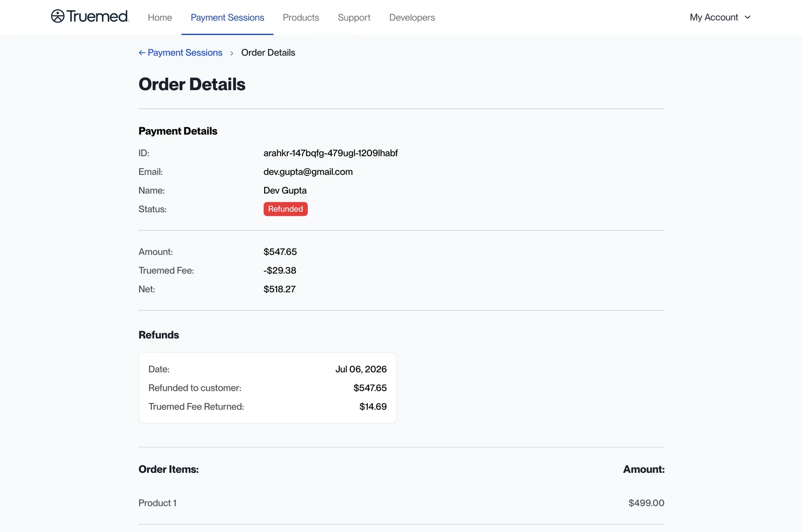
Task: Go back via Payment Sessions breadcrumb link
Action: (x=185, y=53)
